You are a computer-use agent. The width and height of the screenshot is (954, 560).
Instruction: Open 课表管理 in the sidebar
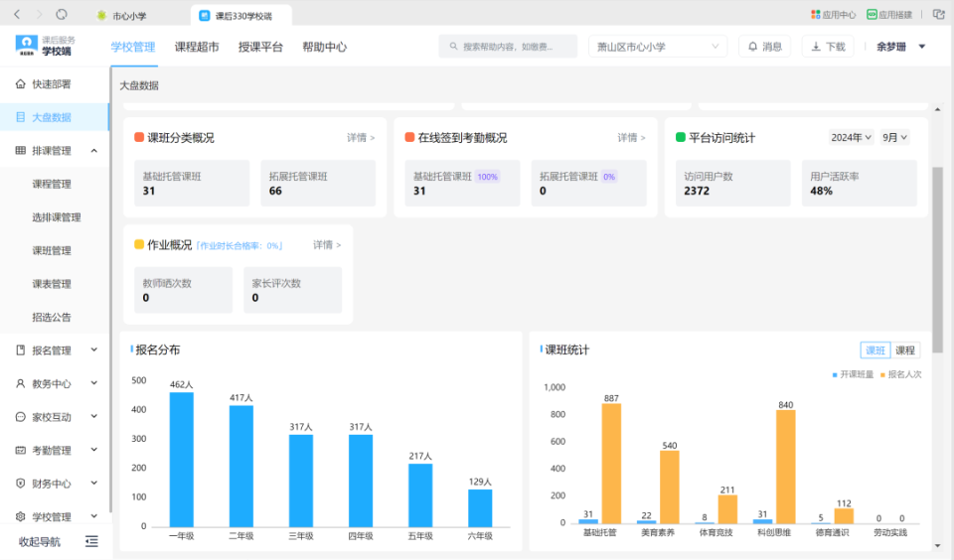click(52, 284)
